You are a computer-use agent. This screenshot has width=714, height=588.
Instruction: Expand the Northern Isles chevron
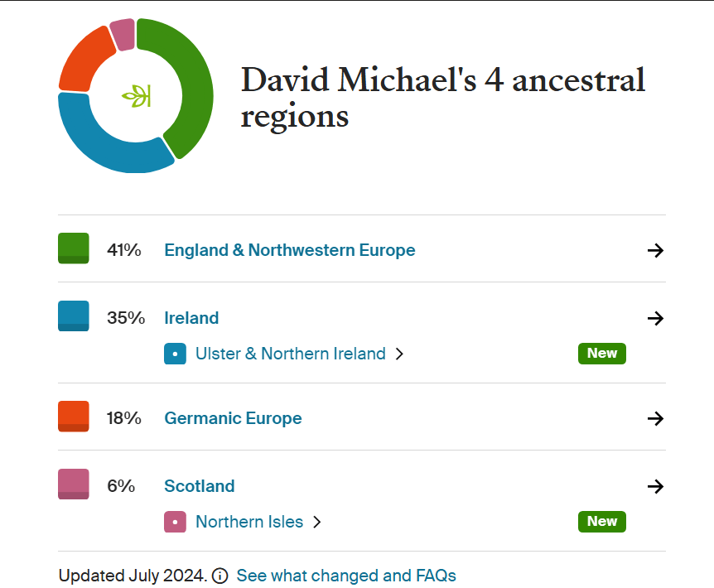[316, 522]
